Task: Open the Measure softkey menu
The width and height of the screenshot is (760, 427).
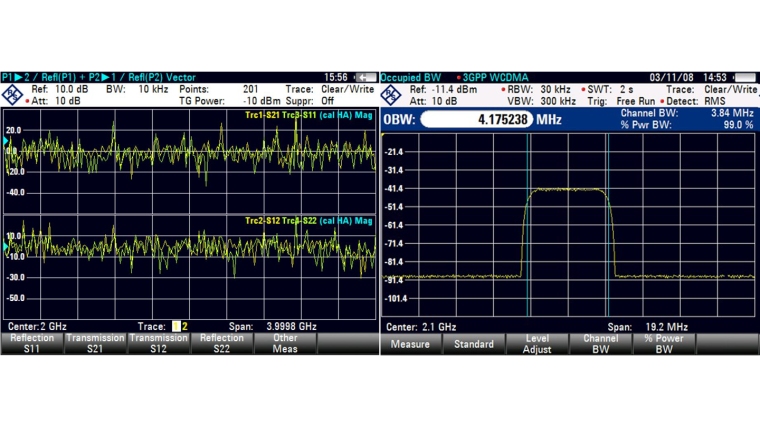Action: point(411,344)
